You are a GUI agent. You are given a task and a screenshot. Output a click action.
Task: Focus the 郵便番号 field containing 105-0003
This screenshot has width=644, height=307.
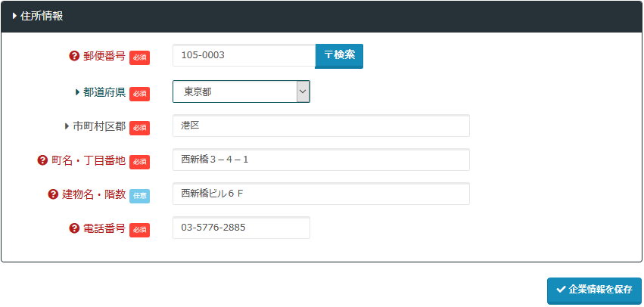coord(243,55)
